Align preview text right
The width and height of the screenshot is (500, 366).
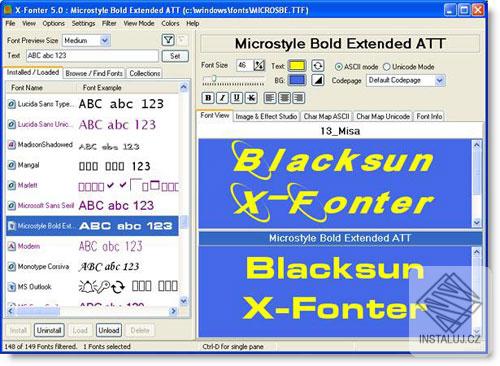(299, 98)
